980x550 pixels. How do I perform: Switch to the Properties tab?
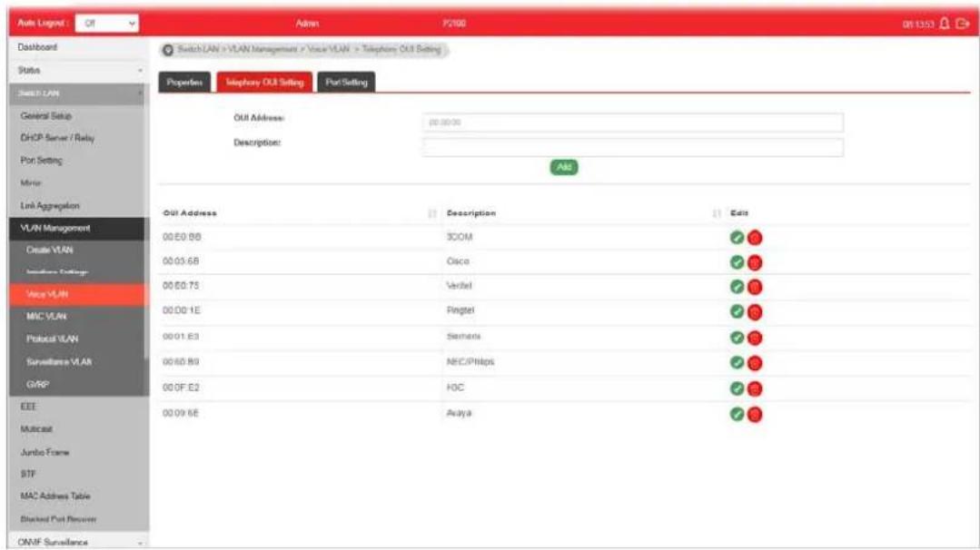[x=184, y=83]
